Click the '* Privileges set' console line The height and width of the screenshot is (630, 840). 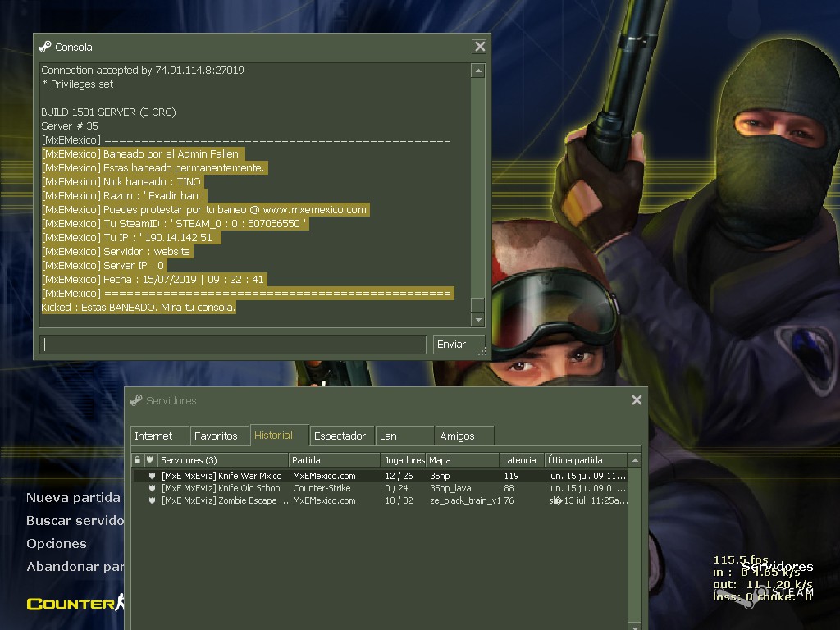tap(77, 84)
